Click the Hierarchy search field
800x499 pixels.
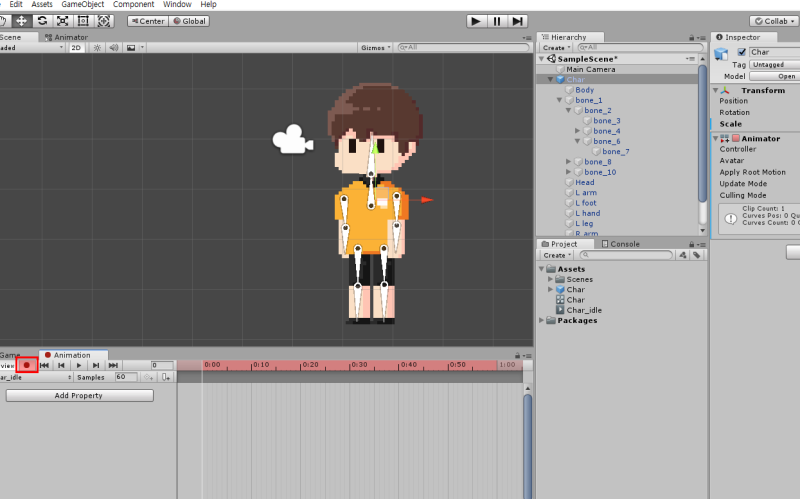click(640, 47)
